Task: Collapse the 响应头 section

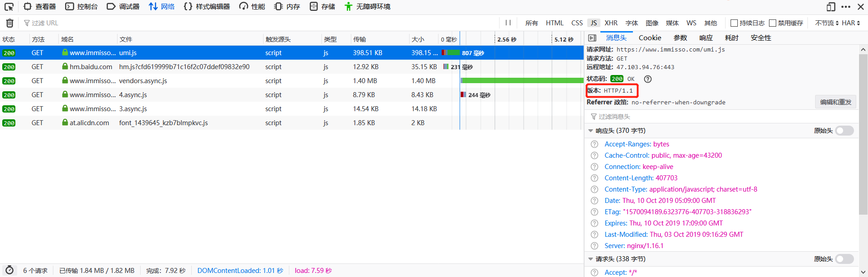Action: tap(590, 131)
